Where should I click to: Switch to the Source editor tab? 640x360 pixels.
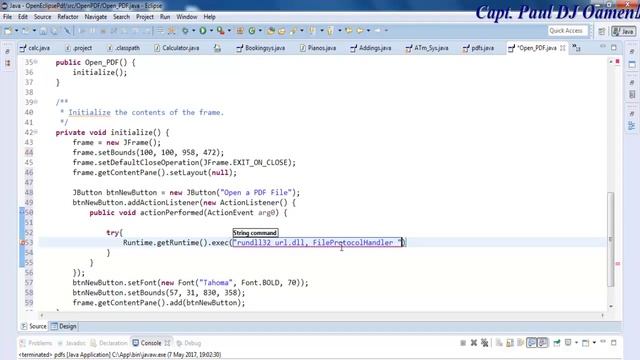(34, 326)
